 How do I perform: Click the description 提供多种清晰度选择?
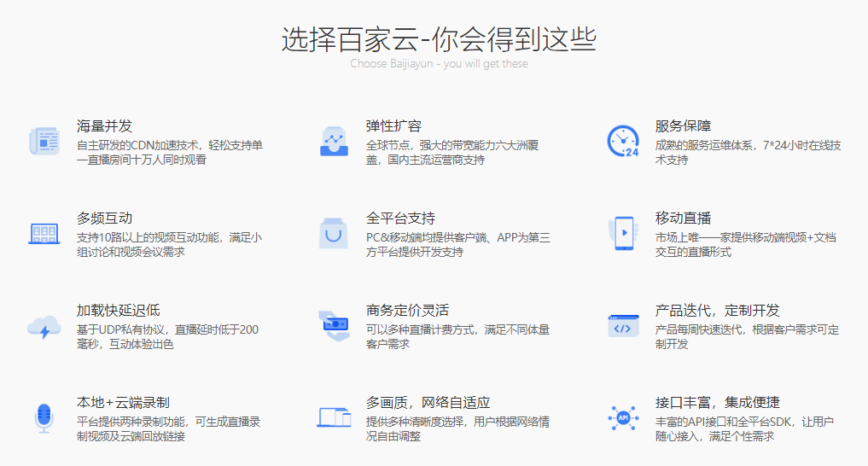point(457,429)
